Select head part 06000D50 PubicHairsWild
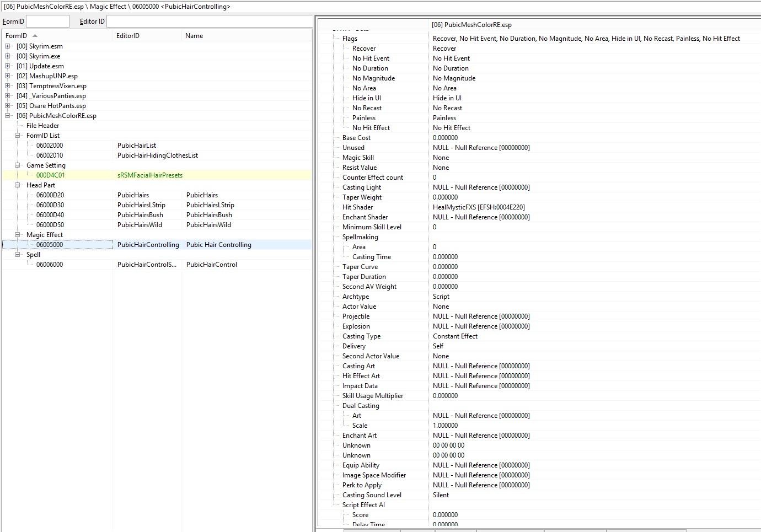 pyautogui.click(x=157, y=225)
